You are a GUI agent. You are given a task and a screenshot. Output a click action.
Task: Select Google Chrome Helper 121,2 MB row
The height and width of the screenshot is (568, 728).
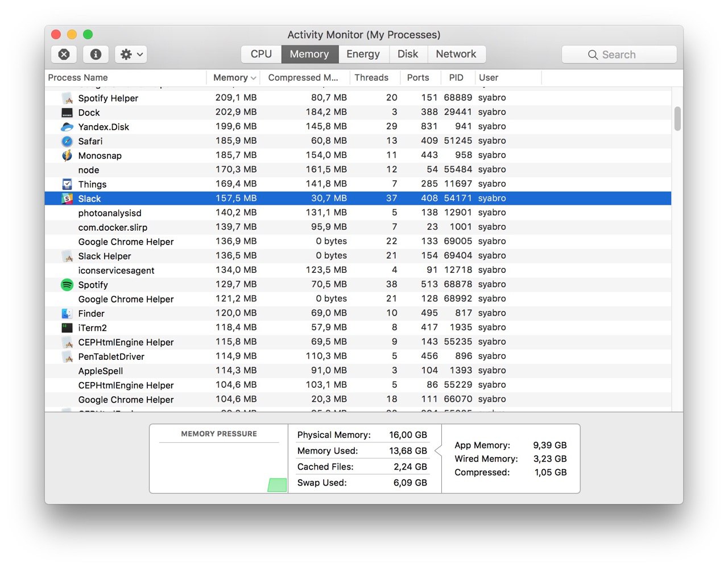pyautogui.click(x=358, y=298)
